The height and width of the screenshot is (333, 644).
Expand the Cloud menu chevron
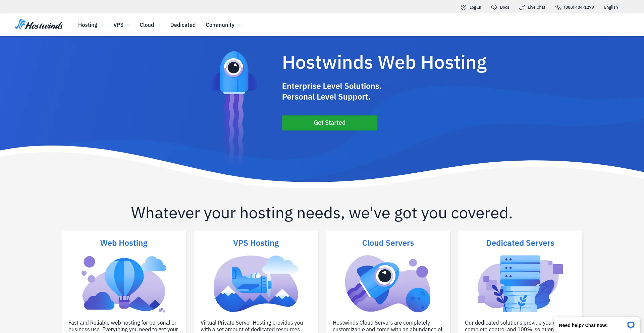[x=159, y=25]
